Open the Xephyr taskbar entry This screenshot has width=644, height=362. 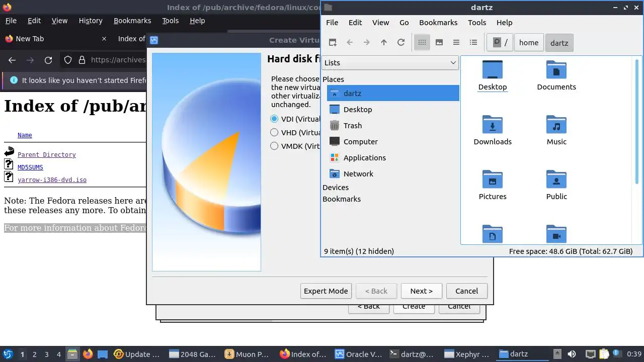467,354
